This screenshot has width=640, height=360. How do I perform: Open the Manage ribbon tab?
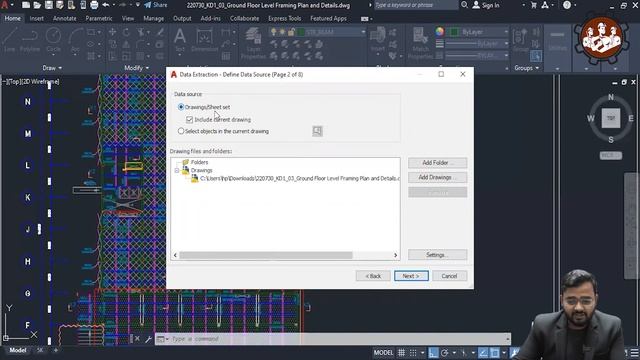pyautogui.click(x=153, y=18)
